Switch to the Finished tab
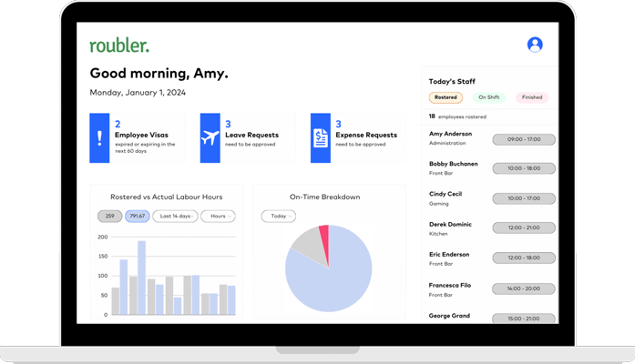The height and width of the screenshot is (364, 635). pyautogui.click(x=531, y=97)
